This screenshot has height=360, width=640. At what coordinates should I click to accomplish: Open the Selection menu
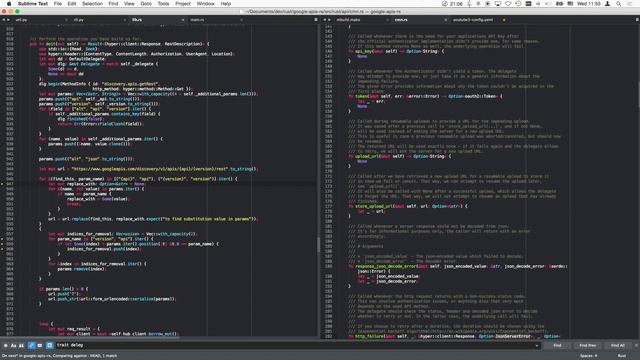[x=92, y=4]
